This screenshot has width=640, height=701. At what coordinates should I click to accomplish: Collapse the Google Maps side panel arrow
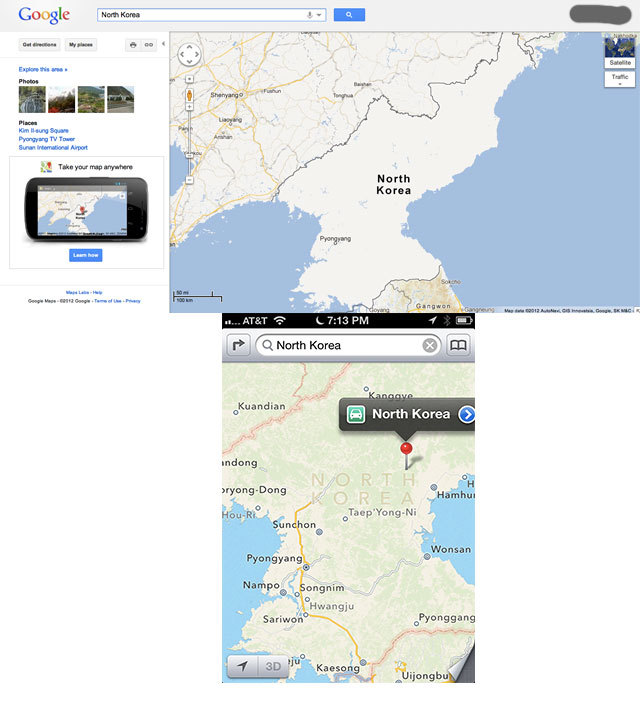pos(163,44)
